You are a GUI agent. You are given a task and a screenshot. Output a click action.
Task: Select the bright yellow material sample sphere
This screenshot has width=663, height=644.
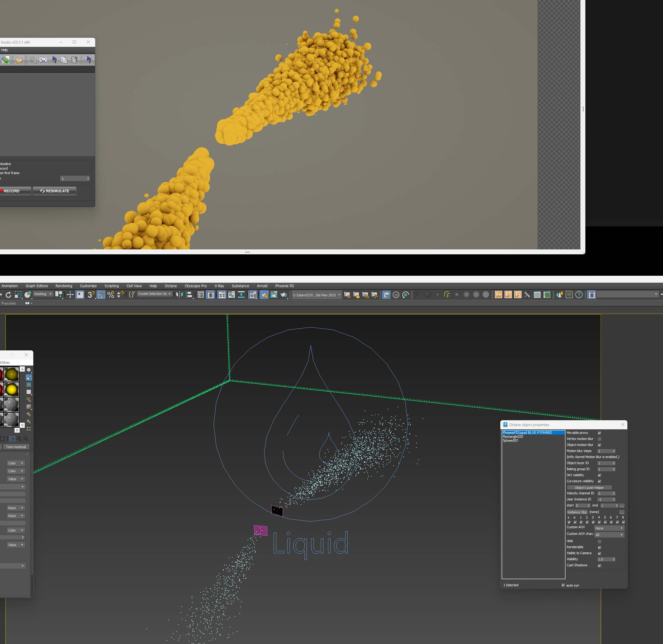pyautogui.click(x=11, y=389)
